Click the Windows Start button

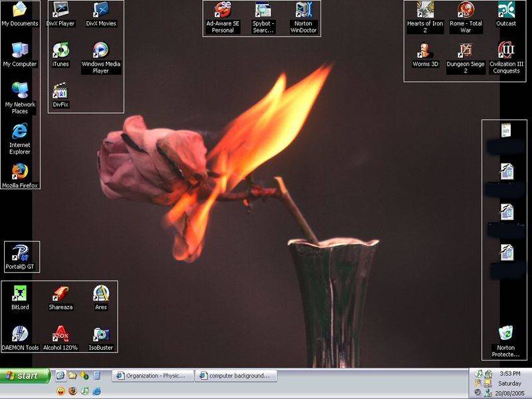point(25,376)
